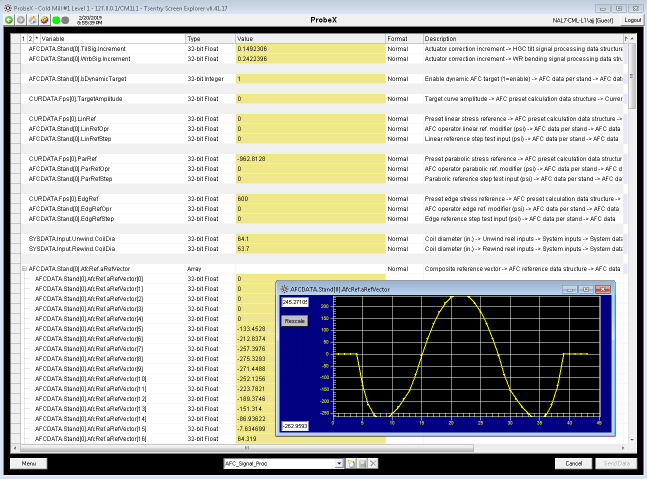Select the AFCDATA.Stand[0].EdgRefOpr variable

click(x=70, y=209)
